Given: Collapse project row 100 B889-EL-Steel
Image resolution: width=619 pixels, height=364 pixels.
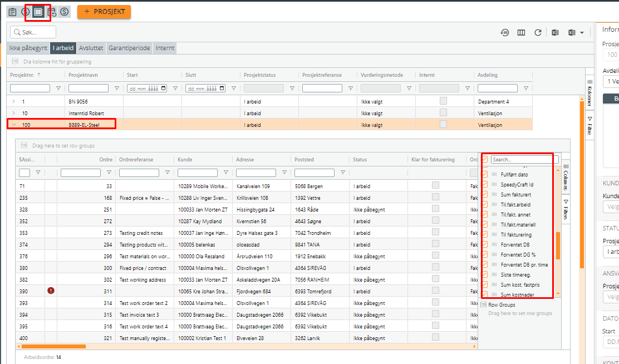Looking at the screenshot, I should click(14, 125).
